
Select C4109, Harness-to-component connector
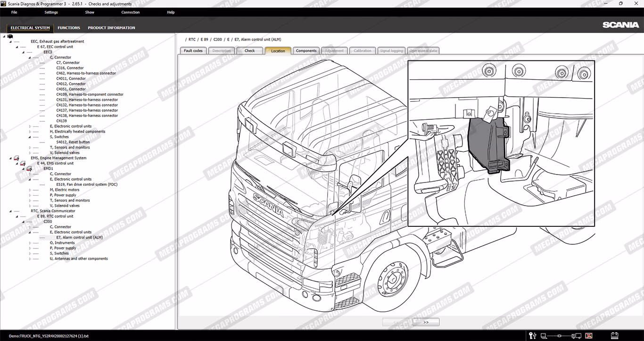[90, 94]
